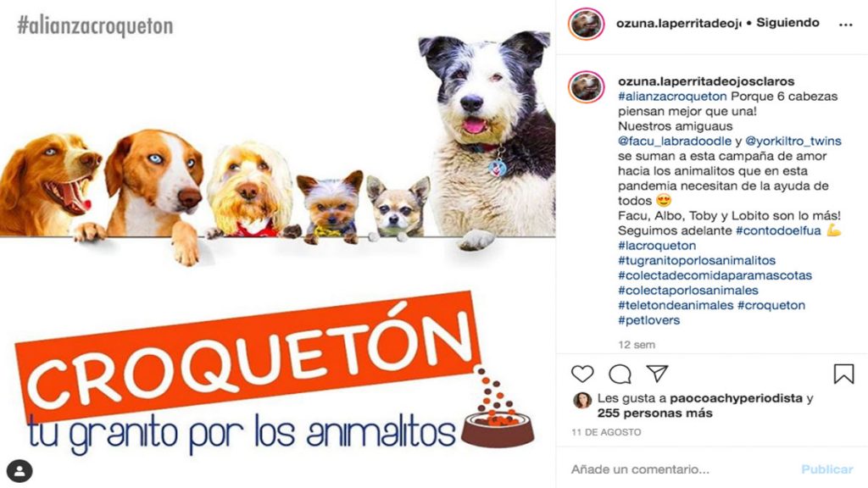Open paocoachyperiodista liker avatar
This screenshot has width=868, height=488.
point(581,400)
